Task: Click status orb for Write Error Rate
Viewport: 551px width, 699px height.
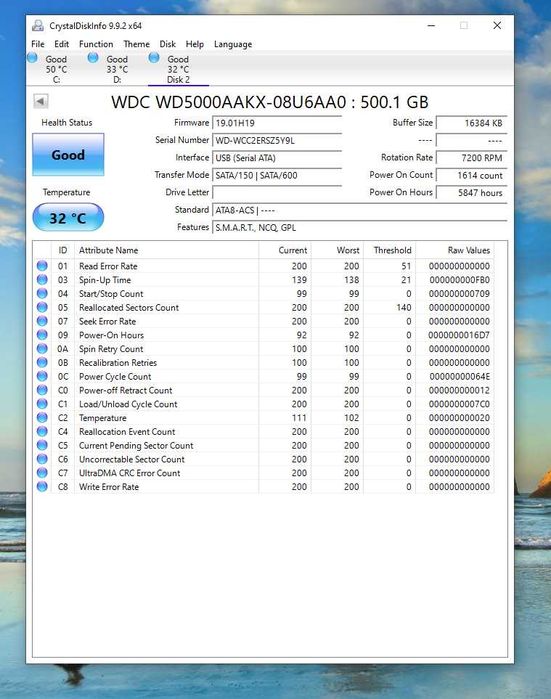Action: (x=42, y=487)
